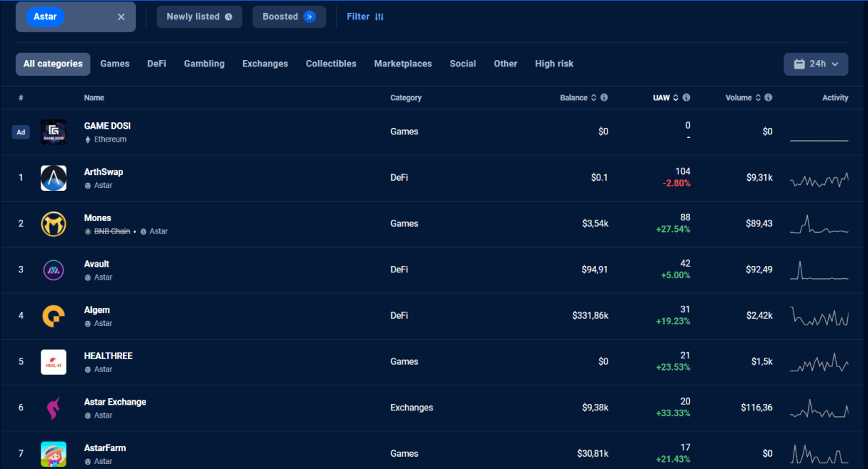Sort the table by Balance
The image size is (868, 469).
pos(579,98)
